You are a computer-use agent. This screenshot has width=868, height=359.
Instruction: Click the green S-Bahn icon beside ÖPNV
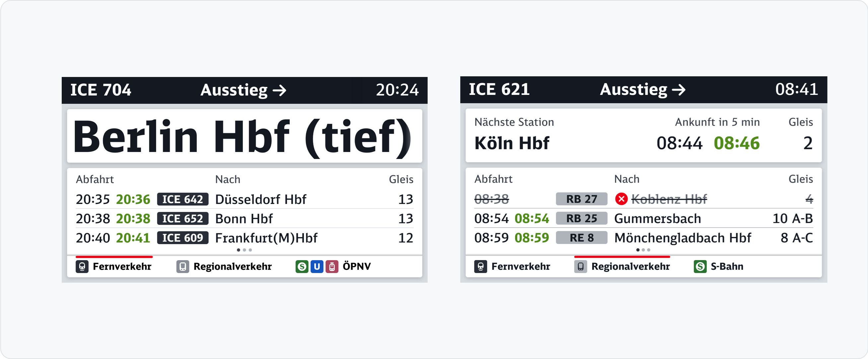[302, 267]
